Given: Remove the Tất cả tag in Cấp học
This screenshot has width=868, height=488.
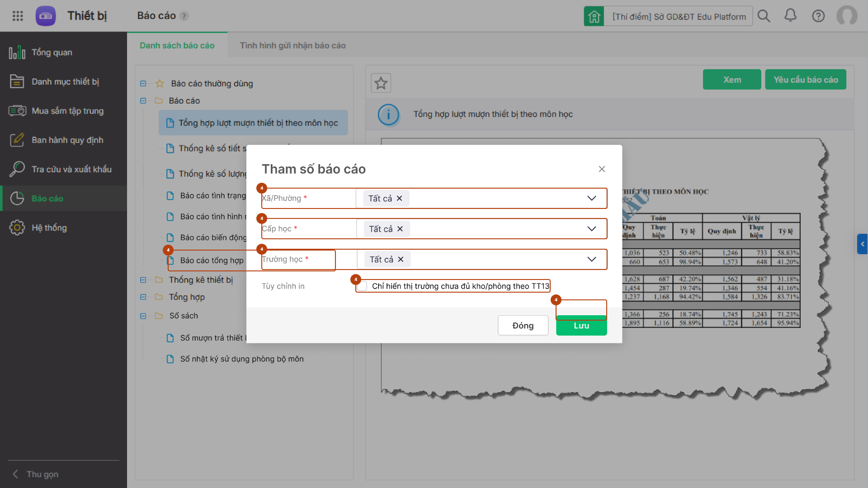Looking at the screenshot, I should 400,229.
